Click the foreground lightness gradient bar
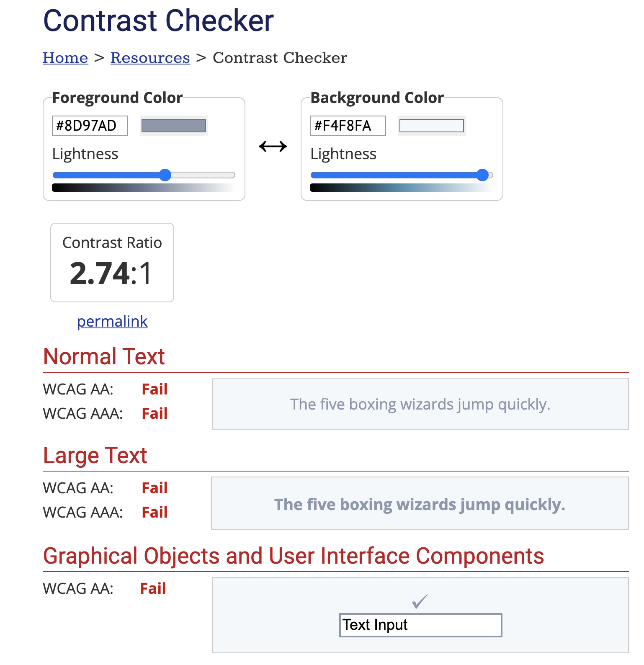 point(144,188)
